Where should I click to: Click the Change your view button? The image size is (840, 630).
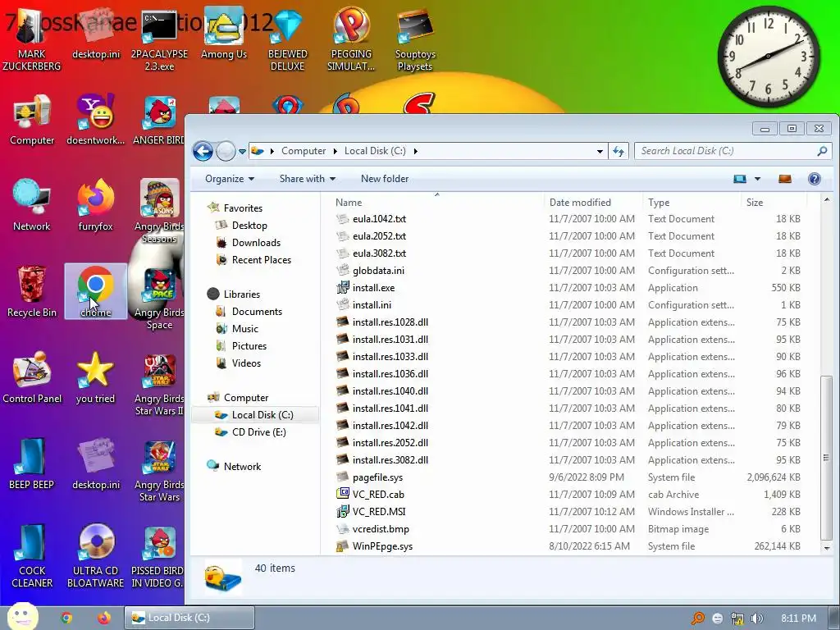point(740,179)
